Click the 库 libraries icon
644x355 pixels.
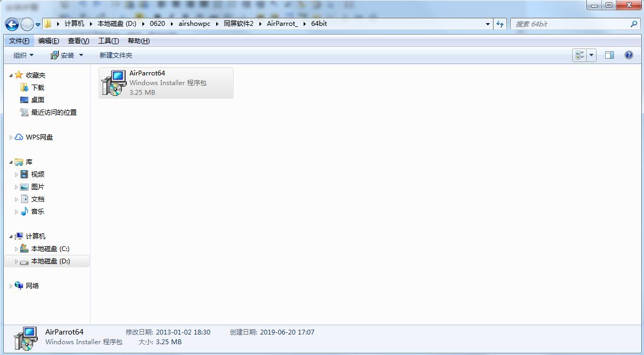pos(19,162)
